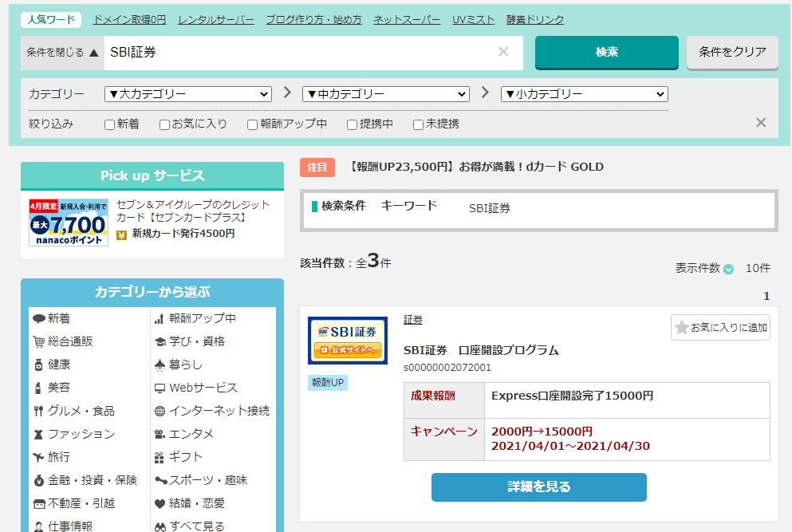The image size is (792, 532).
Task: Close the filter panel with X icon
Action: coord(761,123)
